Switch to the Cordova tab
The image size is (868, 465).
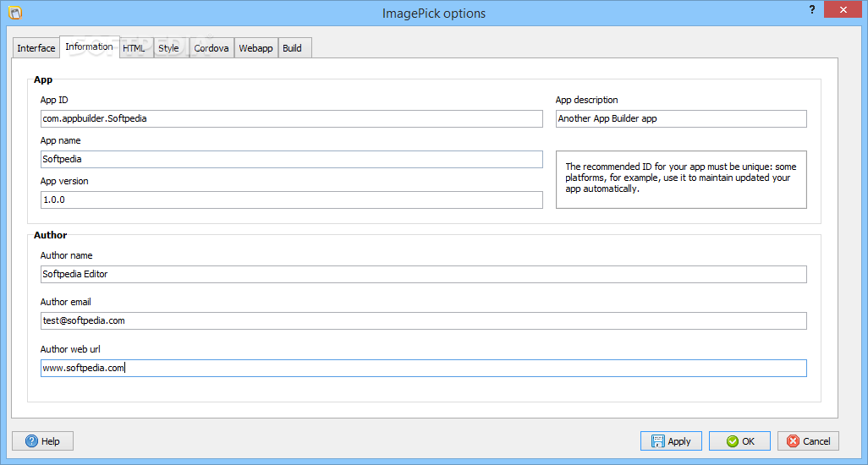[x=212, y=48]
